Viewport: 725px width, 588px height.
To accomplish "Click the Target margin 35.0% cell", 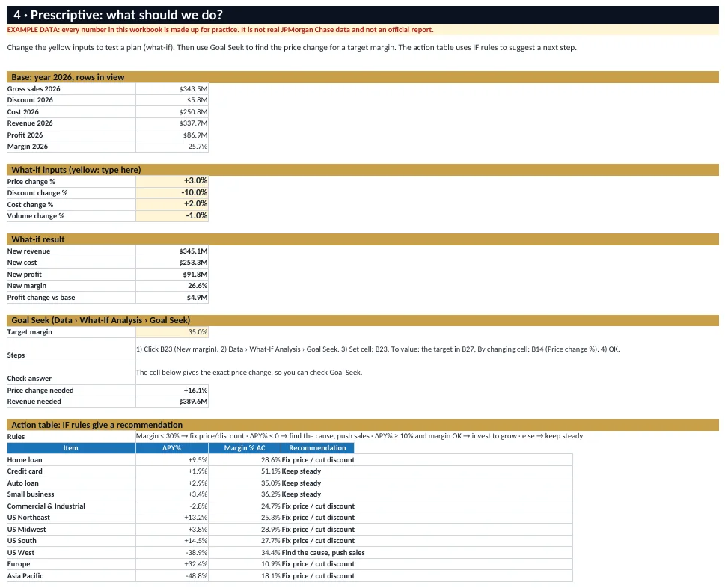I will pos(172,332).
